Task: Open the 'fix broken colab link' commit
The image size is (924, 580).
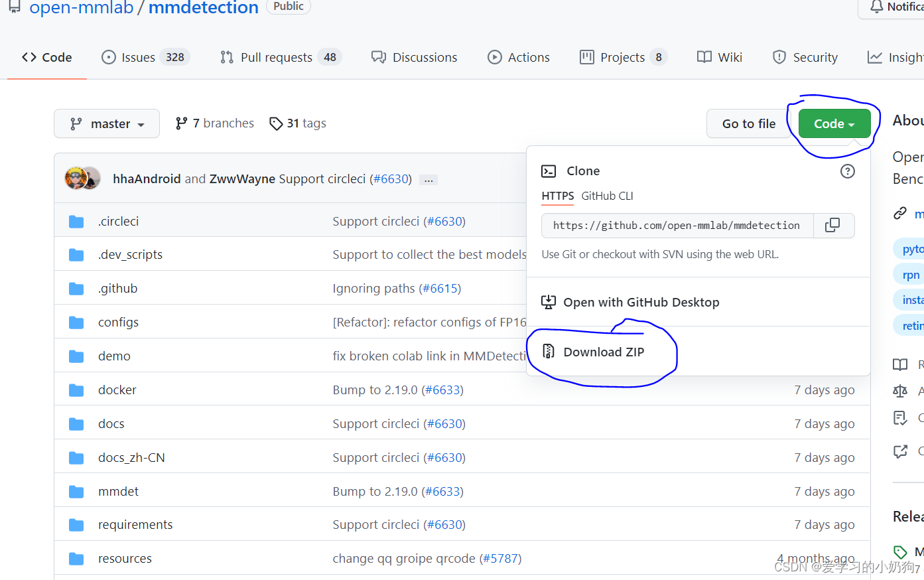Action: coord(429,356)
